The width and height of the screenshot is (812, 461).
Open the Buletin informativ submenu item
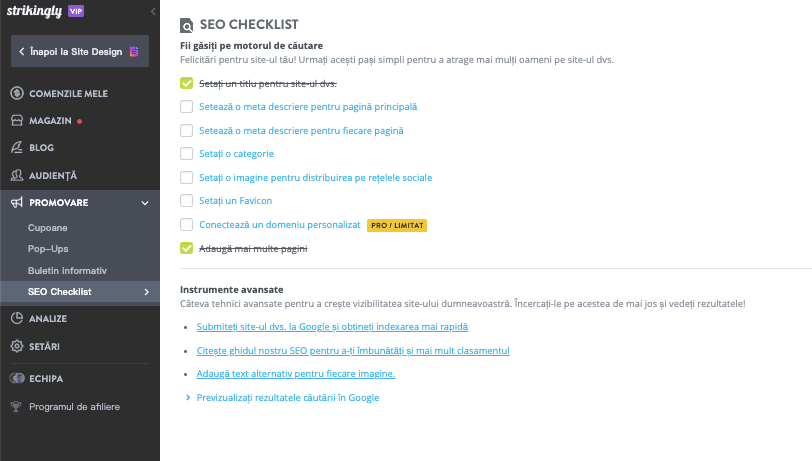[67, 270]
